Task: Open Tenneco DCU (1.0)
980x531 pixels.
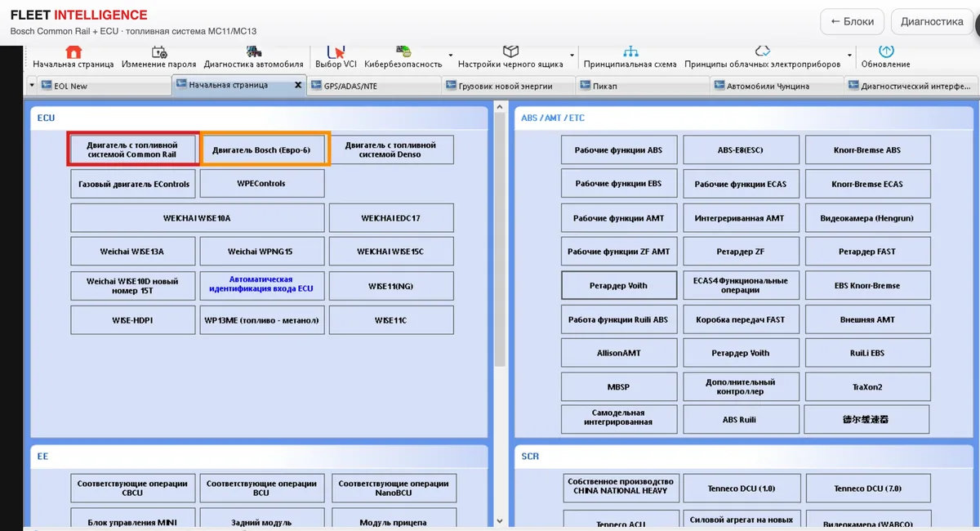Action: tap(741, 489)
